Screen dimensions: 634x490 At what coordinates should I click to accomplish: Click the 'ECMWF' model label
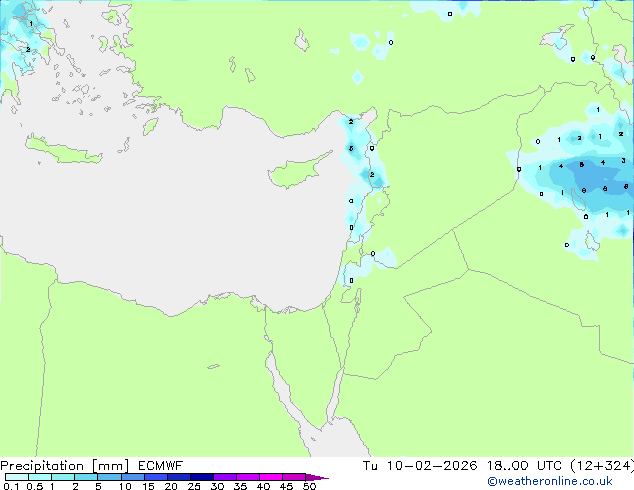pos(161,466)
